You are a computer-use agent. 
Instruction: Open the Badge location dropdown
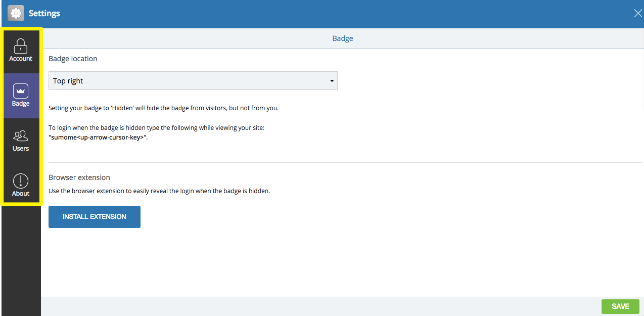[193, 81]
